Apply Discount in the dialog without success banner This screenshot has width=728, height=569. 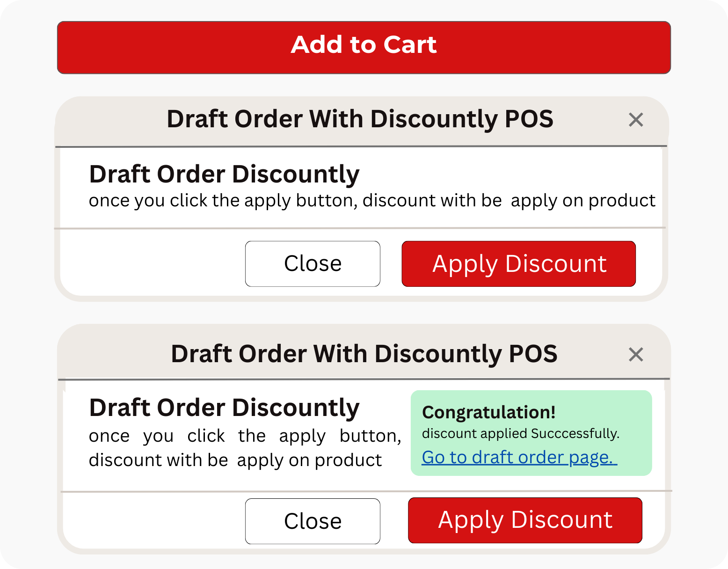[x=518, y=264]
